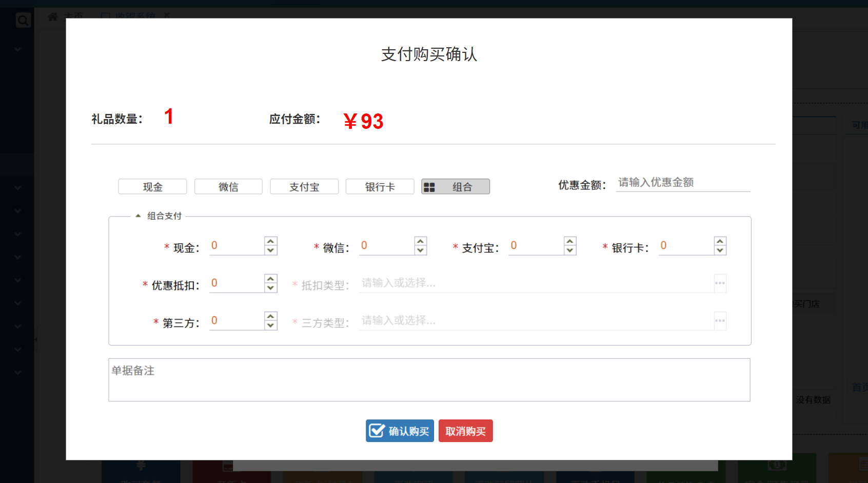Viewport: 868px width, 483px height.
Task: Open the 抵扣类型 dropdown ellipsis button
Action: coord(720,283)
